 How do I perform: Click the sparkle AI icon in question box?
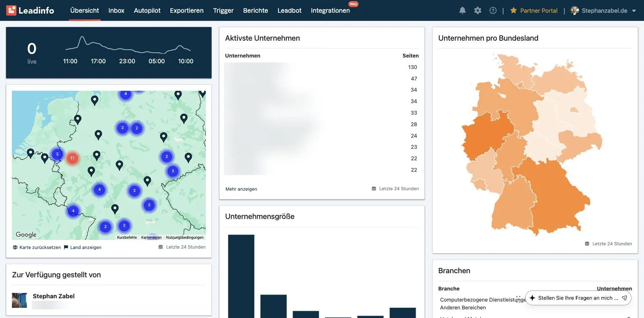(x=532, y=298)
